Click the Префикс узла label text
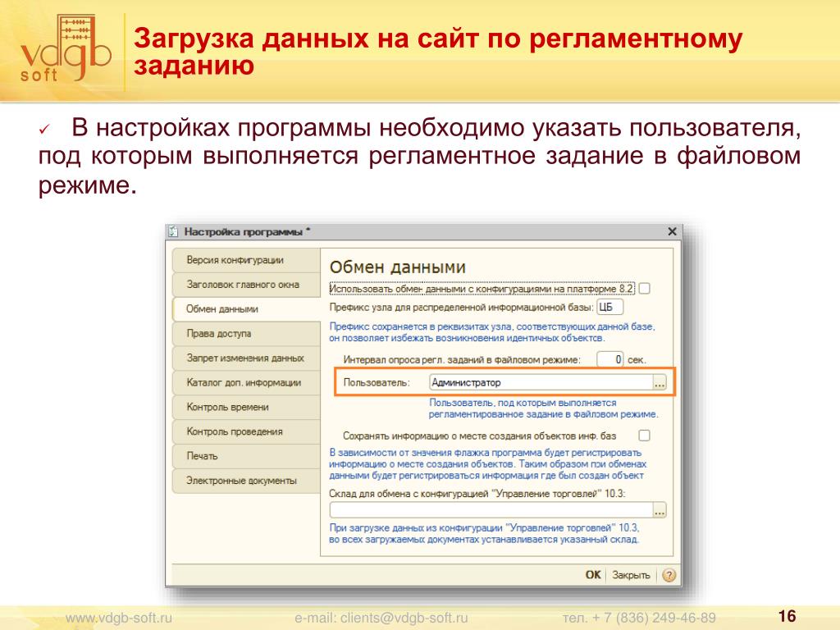The height and width of the screenshot is (630, 840). 461,308
